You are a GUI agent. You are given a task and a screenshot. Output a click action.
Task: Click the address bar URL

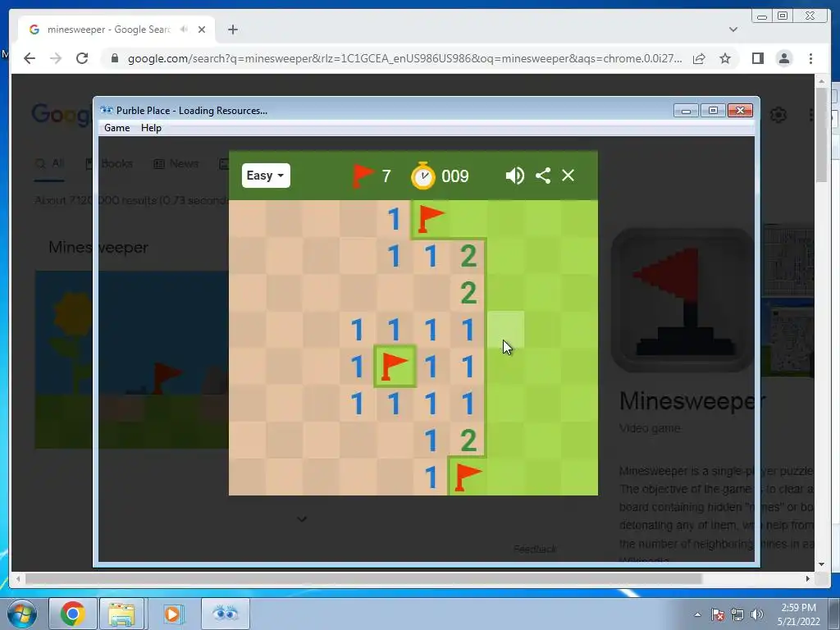404,58
